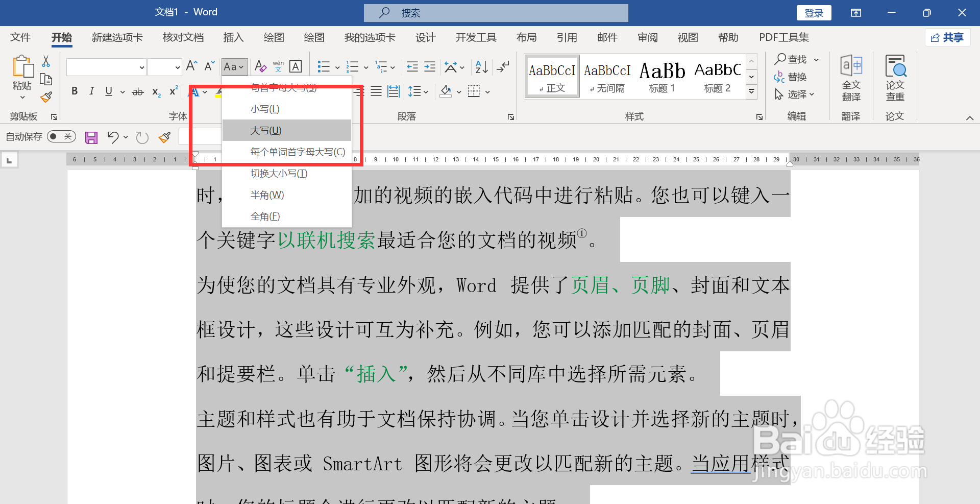The width and height of the screenshot is (980, 504).
Task: Click the Save disk icon in quick access toolbar
Action: click(x=91, y=137)
